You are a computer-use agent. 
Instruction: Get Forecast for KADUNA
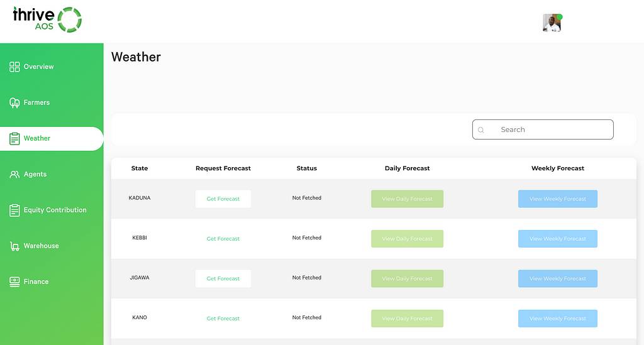pos(223,199)
